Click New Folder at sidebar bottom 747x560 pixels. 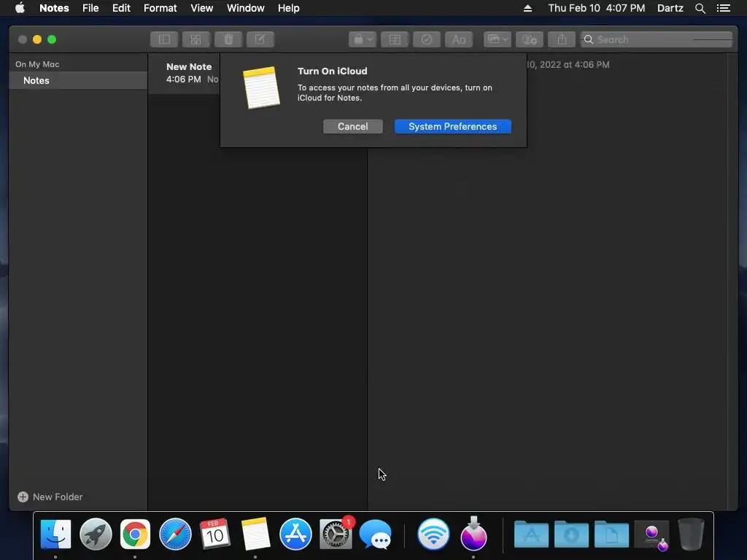50,497
